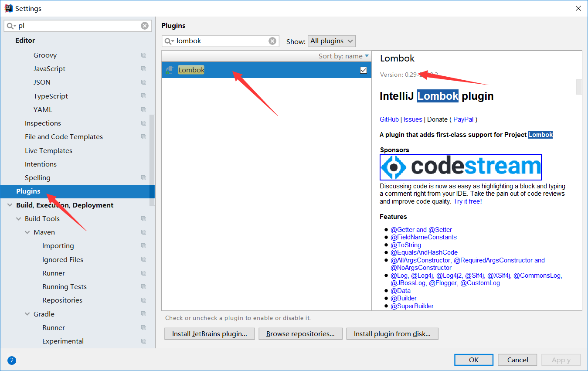Click Install JetBrains plugin button
The image size is (588, 371).
coord(210,334)
